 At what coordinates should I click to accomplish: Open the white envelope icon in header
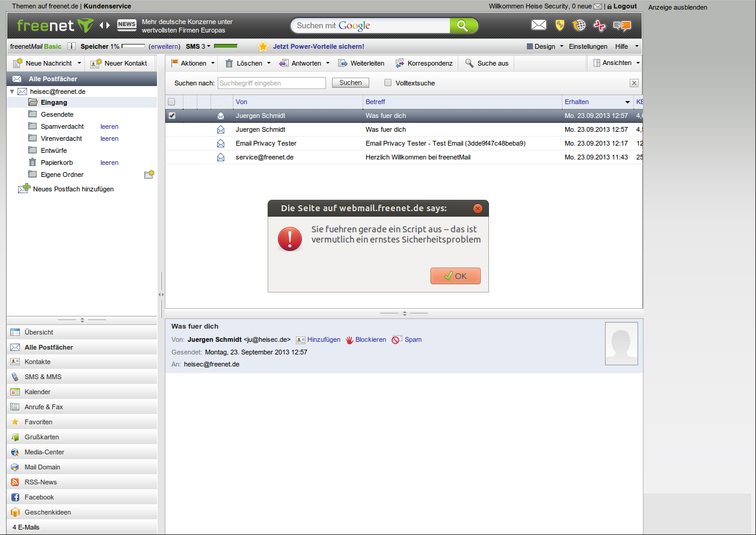click(x=539, y=25)
